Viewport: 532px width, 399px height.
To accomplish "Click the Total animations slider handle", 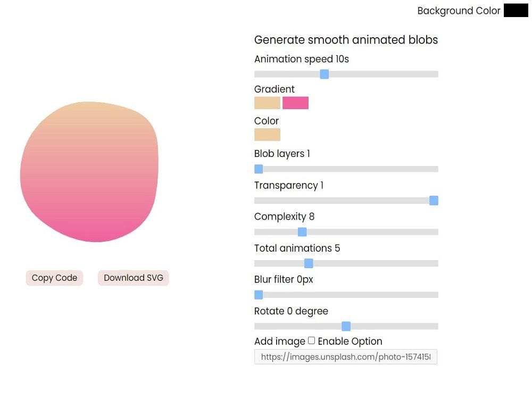I will pos(308,263).
